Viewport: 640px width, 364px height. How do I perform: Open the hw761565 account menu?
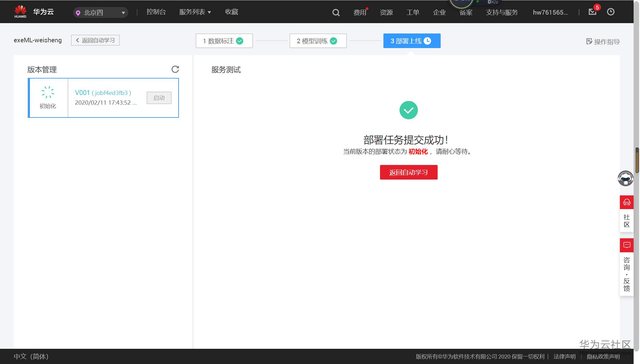click(550, 12)
